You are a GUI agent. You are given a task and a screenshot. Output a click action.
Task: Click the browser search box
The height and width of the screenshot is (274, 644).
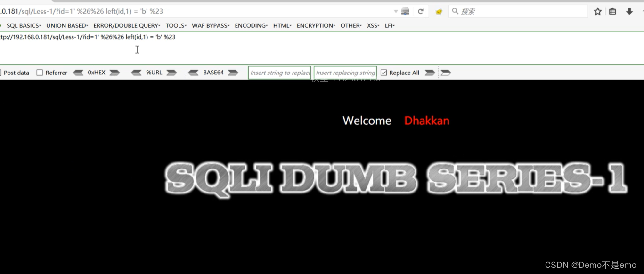coord(518,11)
